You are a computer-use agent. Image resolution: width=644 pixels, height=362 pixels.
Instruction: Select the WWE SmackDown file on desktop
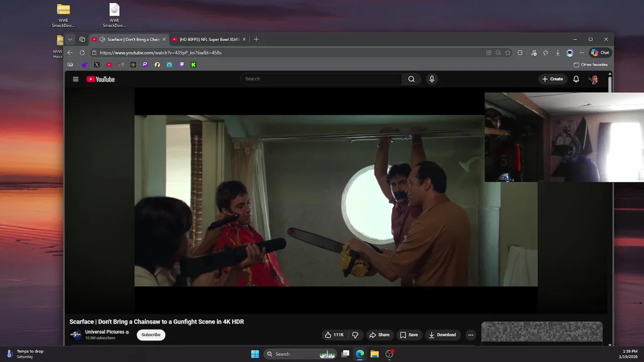pyautogui.click(x=115, y=16)
